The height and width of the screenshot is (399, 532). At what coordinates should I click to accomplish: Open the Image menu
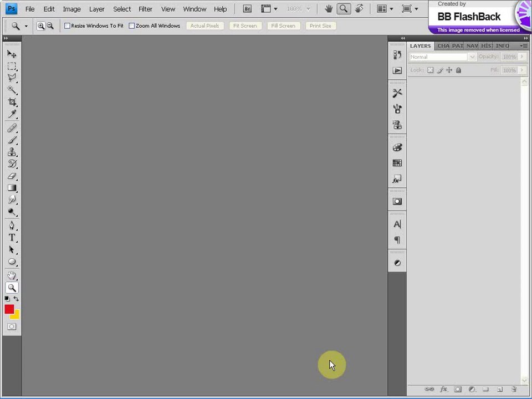(71, 9)
